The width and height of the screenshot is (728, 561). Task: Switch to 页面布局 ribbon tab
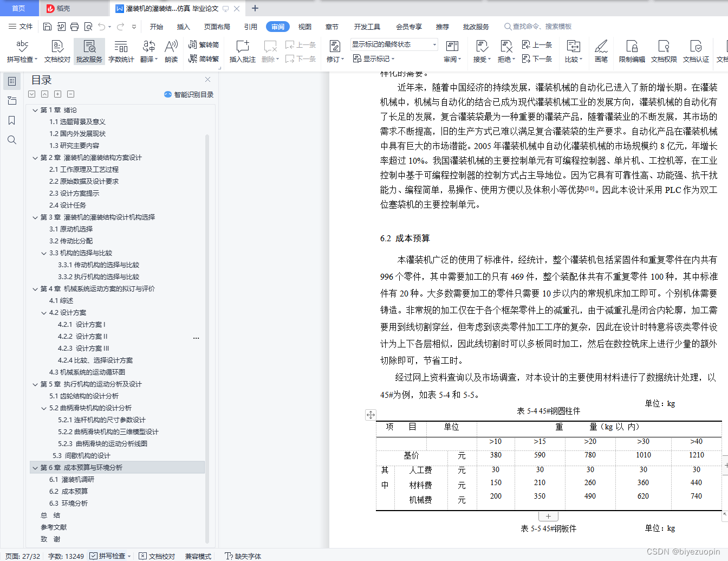click(217, 27)
